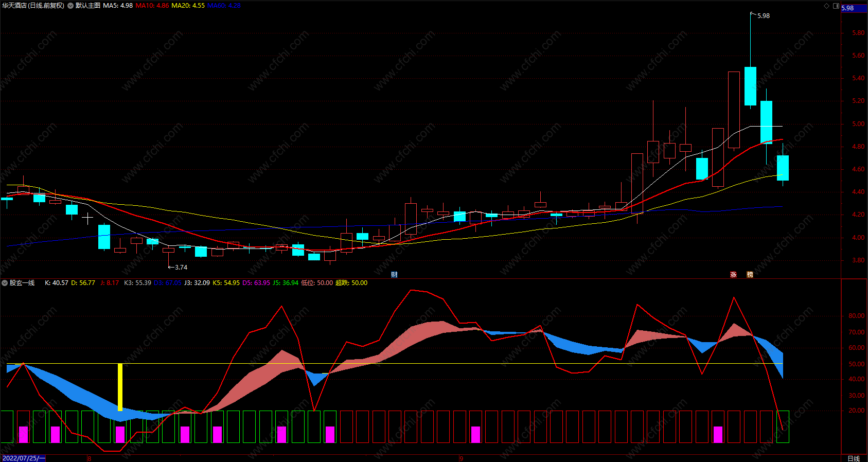Click the 默认主图 label
Image resolution: width=868 pixels, height=462 pixels.
coord(88,6)
